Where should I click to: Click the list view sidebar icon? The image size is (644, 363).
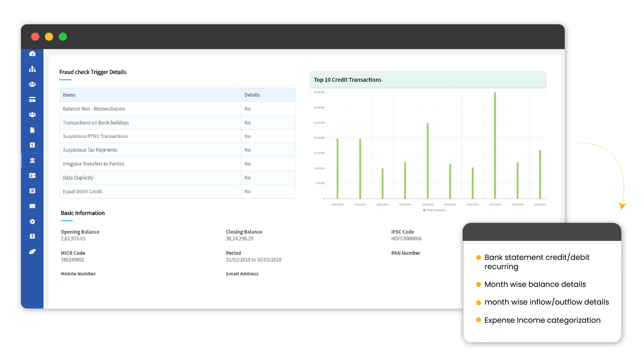32,191
